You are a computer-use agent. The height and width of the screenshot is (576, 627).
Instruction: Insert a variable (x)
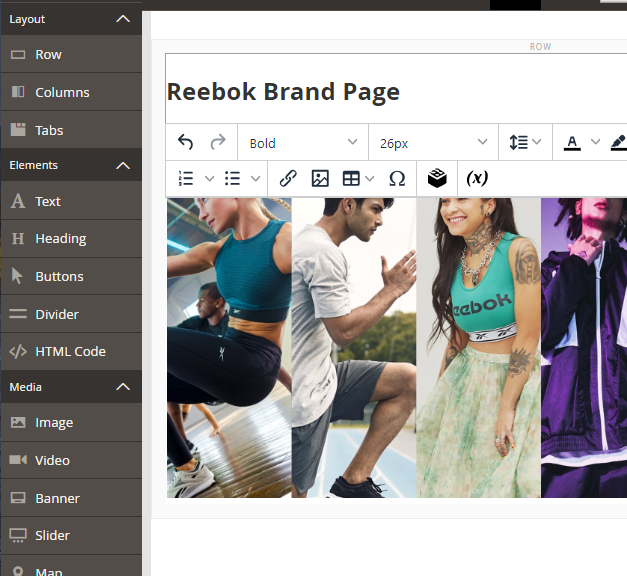point(477,178)
